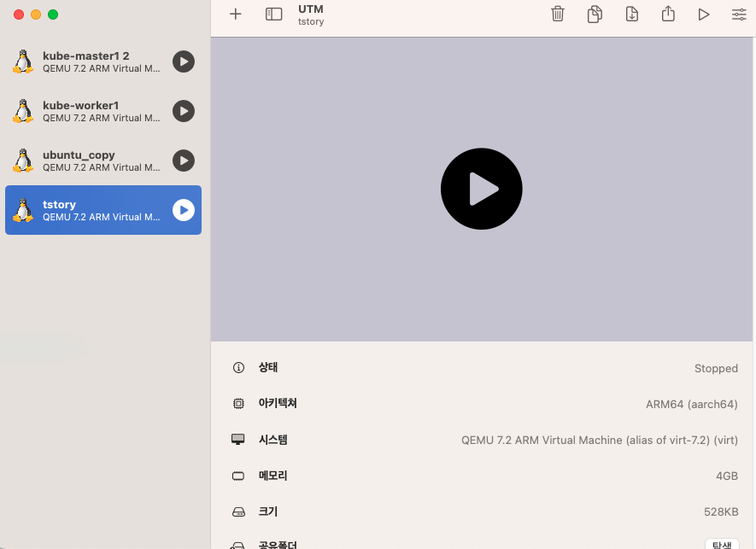Click the status info icon

pyautogui.click(x=238, y=368)
